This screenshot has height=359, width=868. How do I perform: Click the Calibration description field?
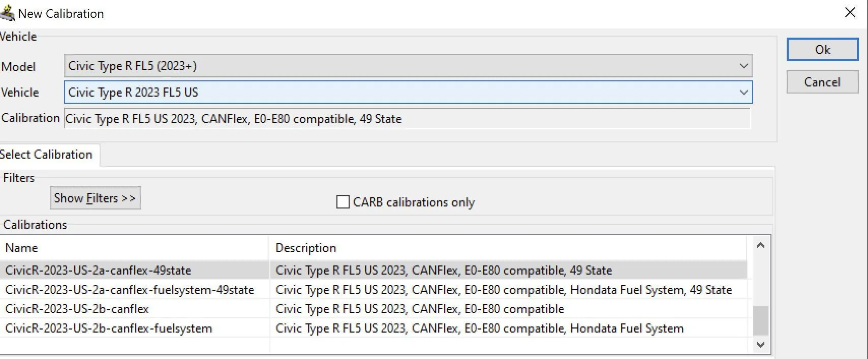point(407,118)
